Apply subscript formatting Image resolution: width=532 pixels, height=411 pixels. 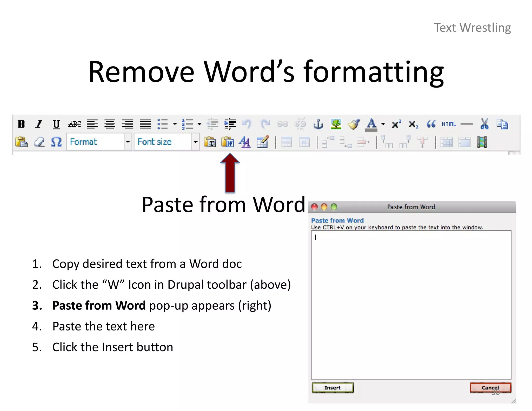point(413,124)
